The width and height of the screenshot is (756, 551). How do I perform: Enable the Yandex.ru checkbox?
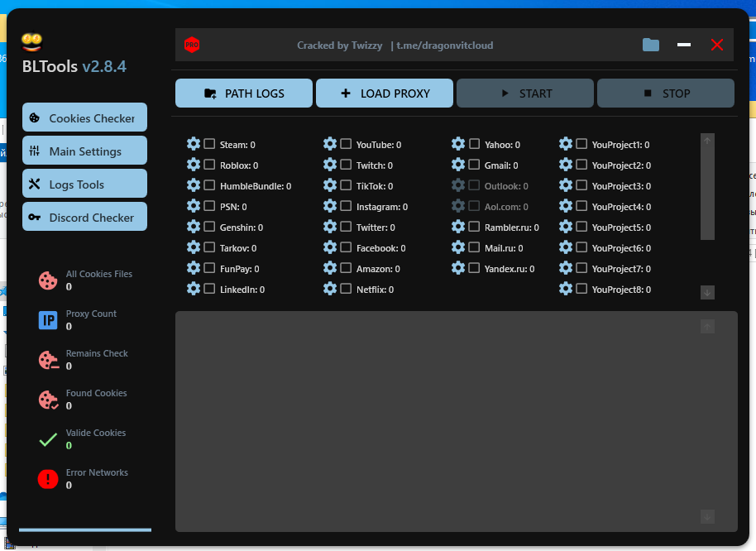click(x=475, y=268)
